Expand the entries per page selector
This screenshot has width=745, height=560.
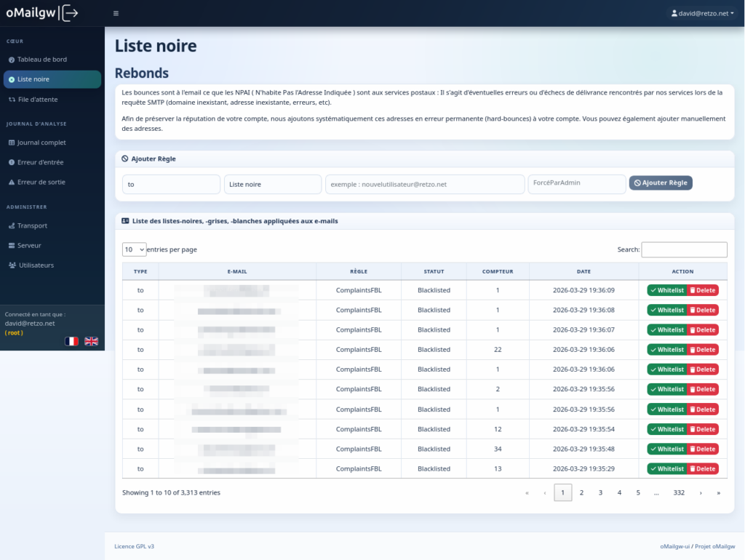tap(134, 249)
